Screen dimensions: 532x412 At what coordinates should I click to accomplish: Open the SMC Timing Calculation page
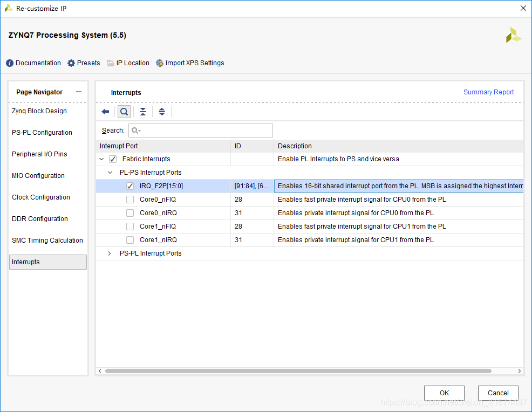coord(47,241)
